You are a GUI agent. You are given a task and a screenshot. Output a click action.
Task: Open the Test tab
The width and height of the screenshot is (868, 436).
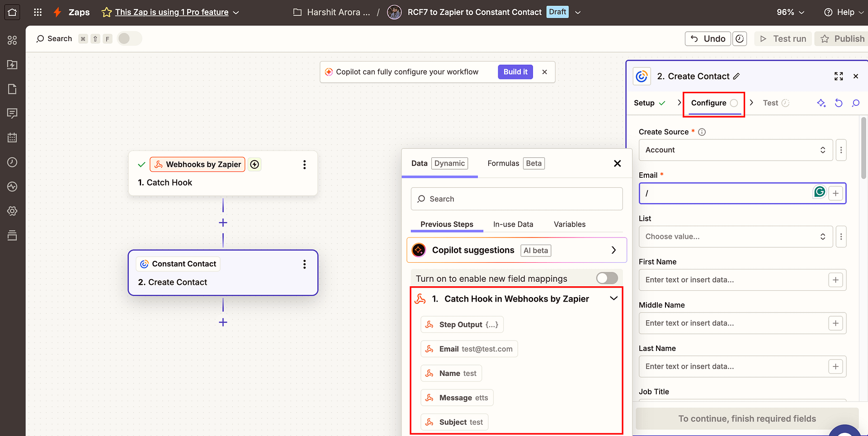coord(776,103)
